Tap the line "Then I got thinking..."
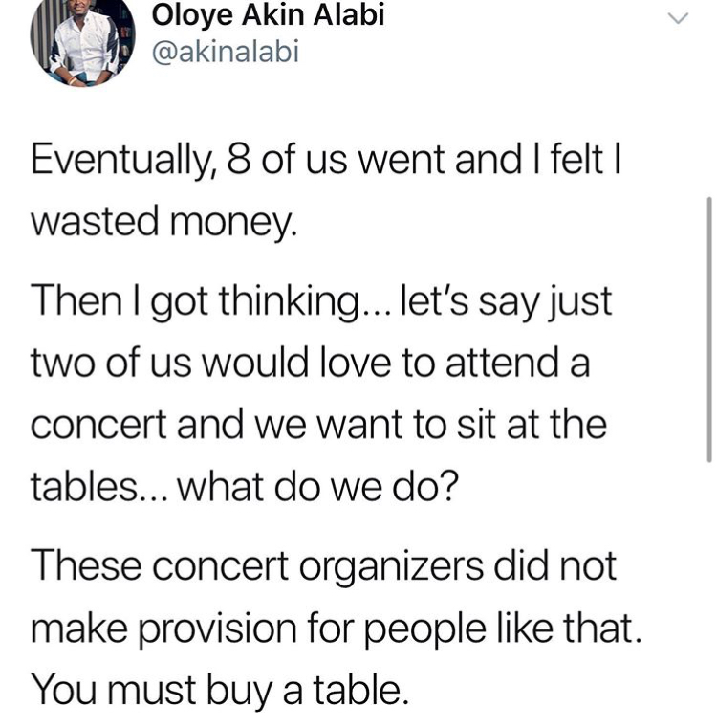Viewport: 717px width, 728px height. pos(320,303)
